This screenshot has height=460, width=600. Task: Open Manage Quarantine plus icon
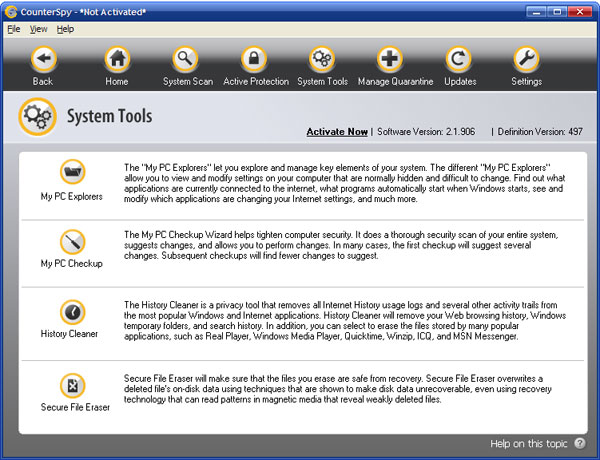click(x=390, y=59)
